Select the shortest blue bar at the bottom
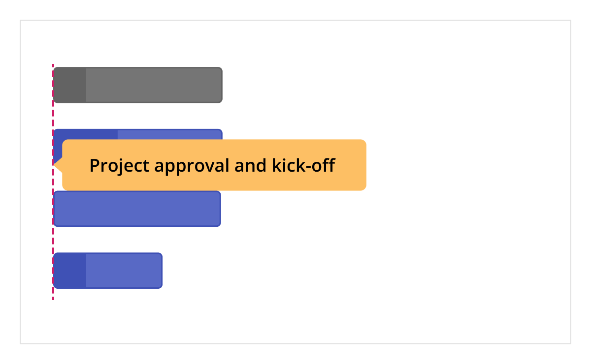591x364 pixels. coord(108,271)
